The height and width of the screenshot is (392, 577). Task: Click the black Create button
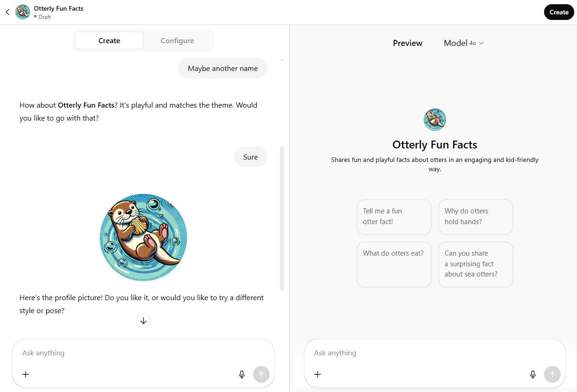558,13
